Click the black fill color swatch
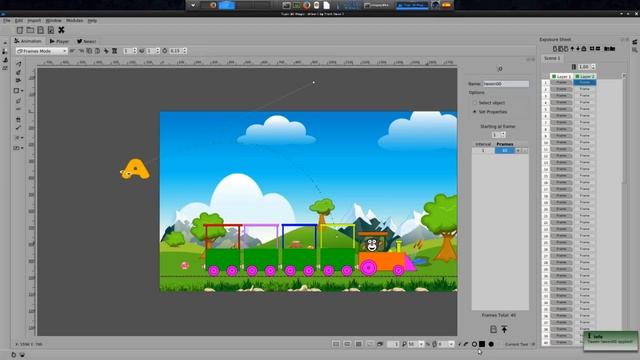This screenshot has height=360, width=640. [482, 344]
